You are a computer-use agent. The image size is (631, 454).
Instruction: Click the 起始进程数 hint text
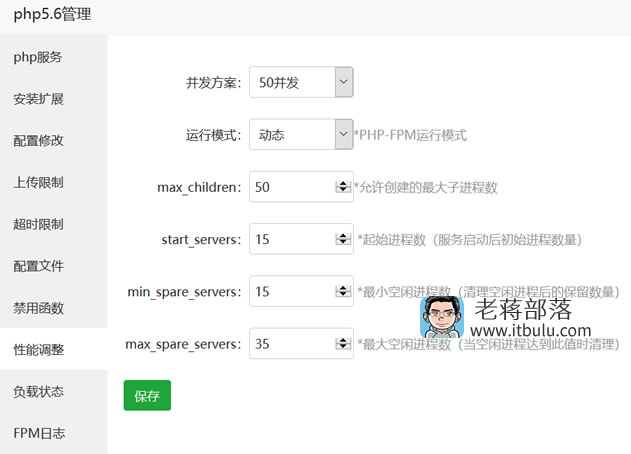click(470, 240)
